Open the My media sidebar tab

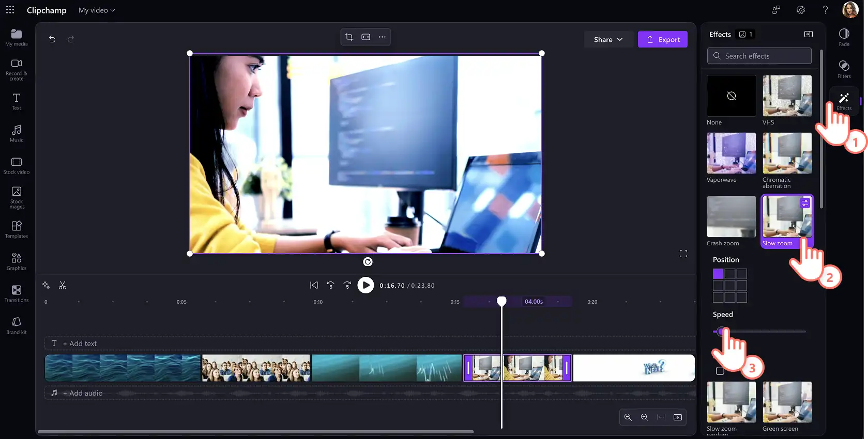pos(17,38)
